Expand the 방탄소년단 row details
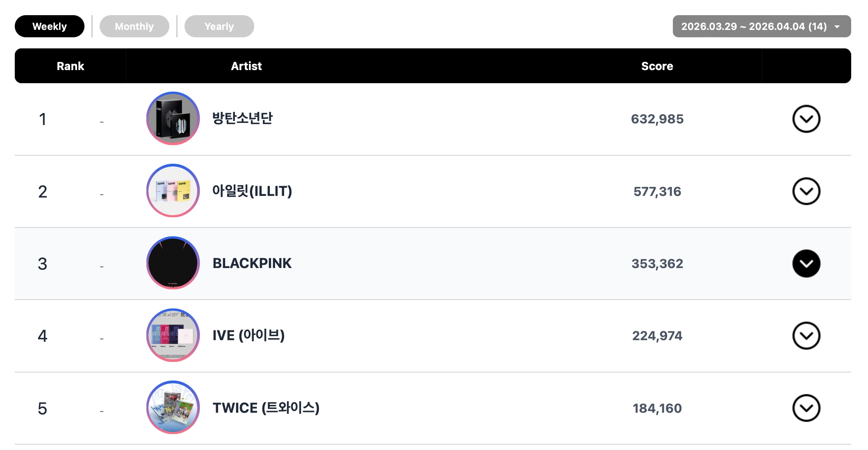This screenshot has height=450, width=868. [x=806, y=119]
